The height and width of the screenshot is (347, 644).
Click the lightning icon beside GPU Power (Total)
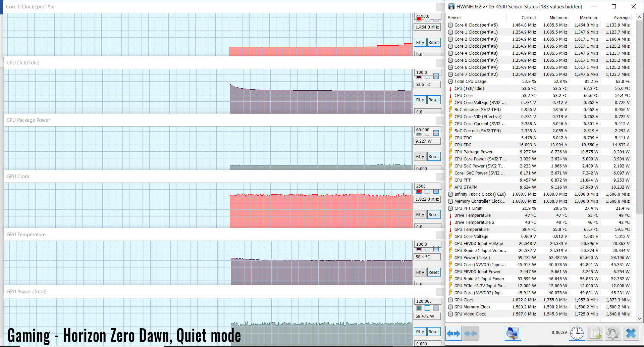450,258
